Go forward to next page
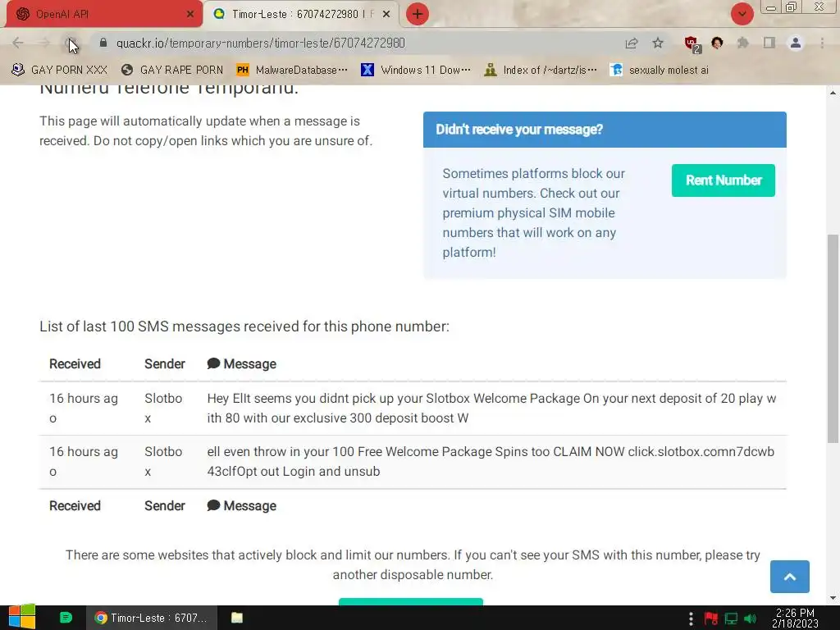Screen dimensions: 840x630 pos(44,43)
